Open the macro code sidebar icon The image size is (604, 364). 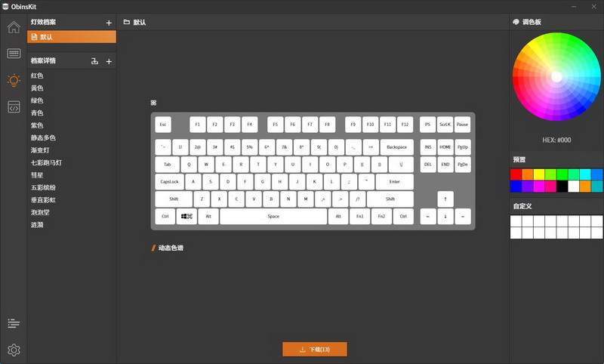tap(14, 106)
